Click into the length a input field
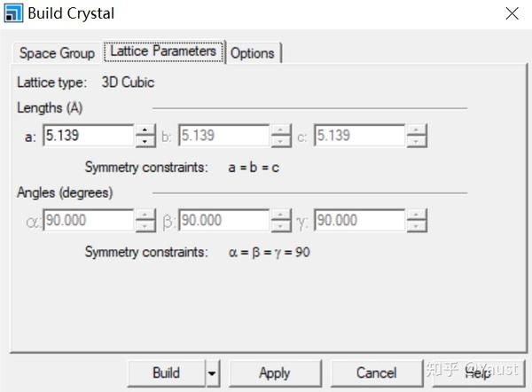The image size is (532, 392). coord(87,136)
